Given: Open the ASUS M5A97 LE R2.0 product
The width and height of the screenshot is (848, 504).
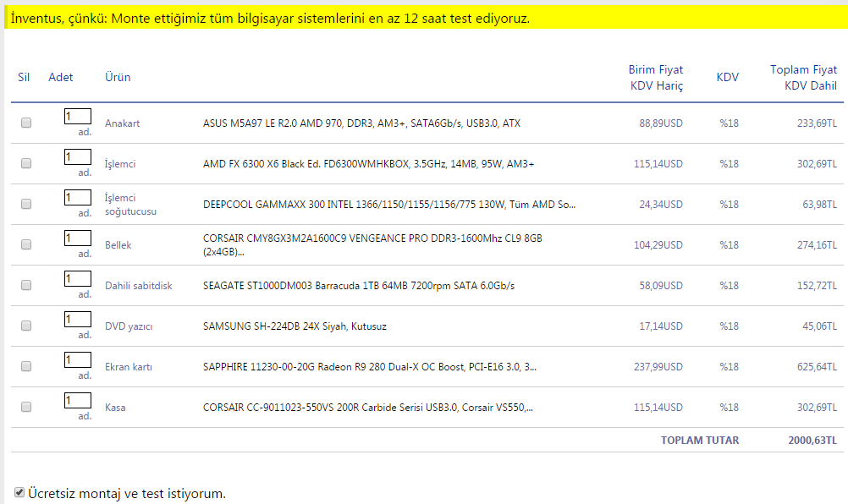Looking at the screenshot, I should pos(362,123).
